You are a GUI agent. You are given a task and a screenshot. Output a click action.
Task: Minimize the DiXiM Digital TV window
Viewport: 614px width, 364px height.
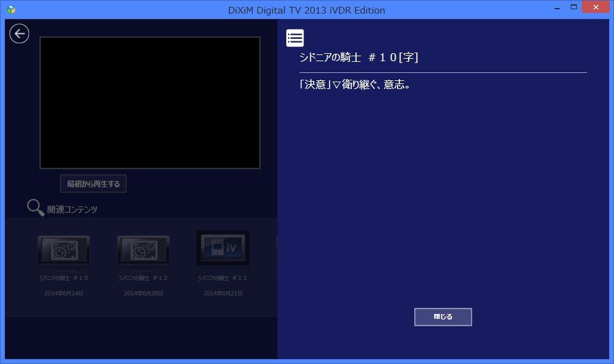pyautogui.click(x=557, y=7)
